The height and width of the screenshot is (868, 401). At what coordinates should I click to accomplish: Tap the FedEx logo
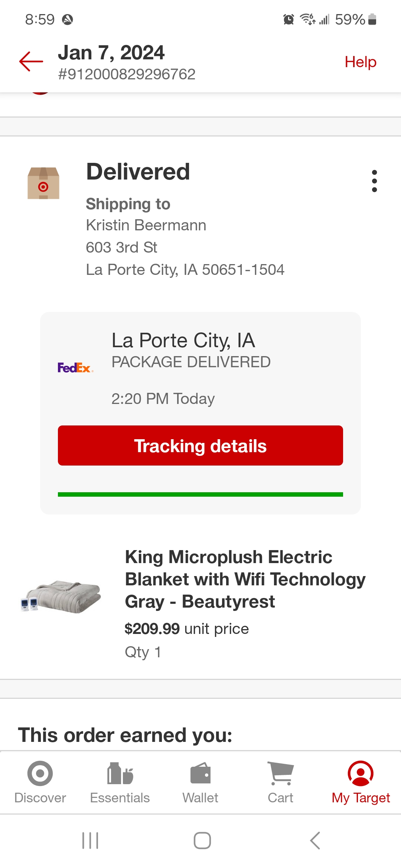click(x=75, y=368)
